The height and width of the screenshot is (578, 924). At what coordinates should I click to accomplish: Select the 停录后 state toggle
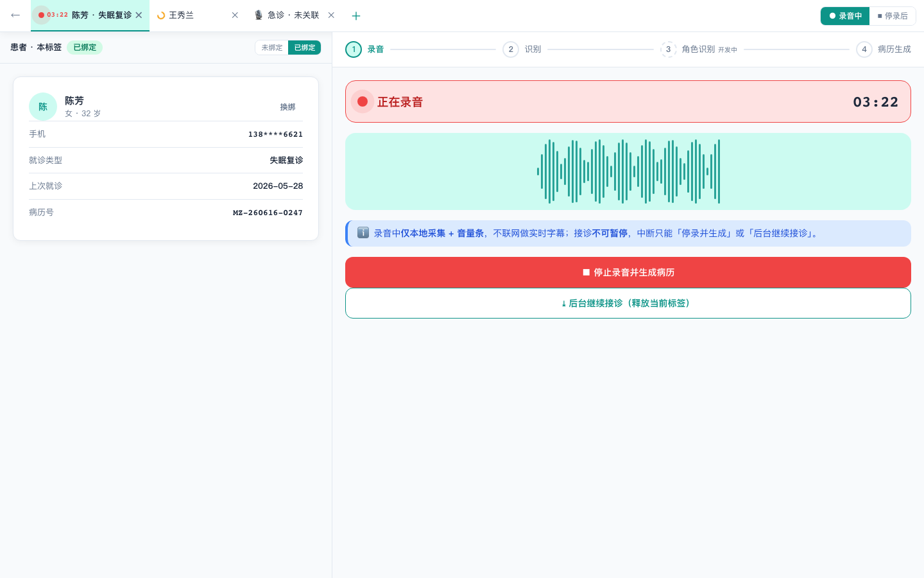(x=893, y=16)
